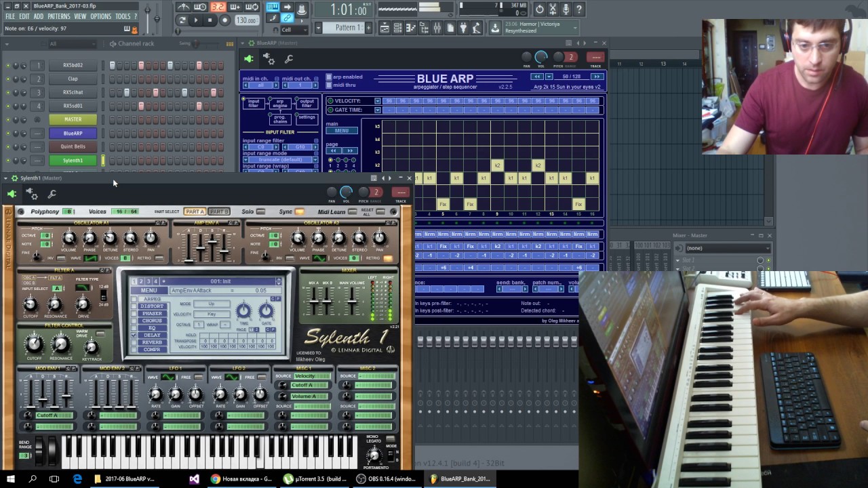Click the tempo field showing 130.000
The height and width of the screenshot is (488, 868).
pos(245,20)
